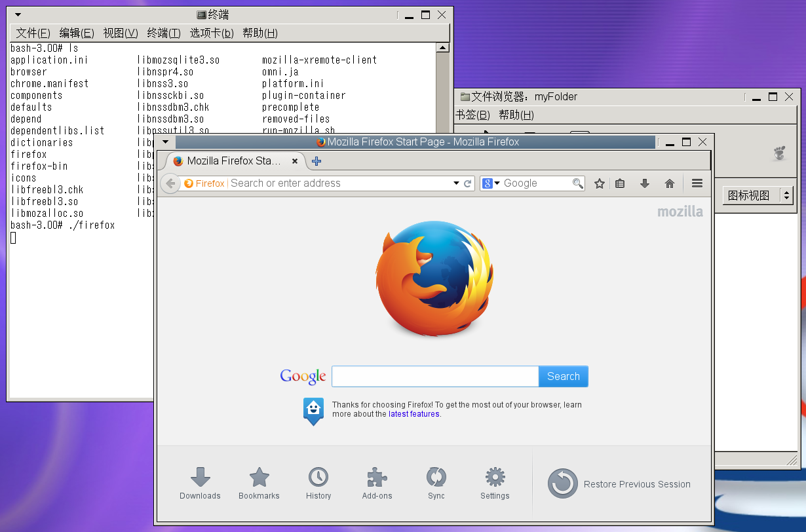This screenshot has height=532, width=806.
Task: Open terminal 帮助(H) menu
Action: click(x=260, y=33)
